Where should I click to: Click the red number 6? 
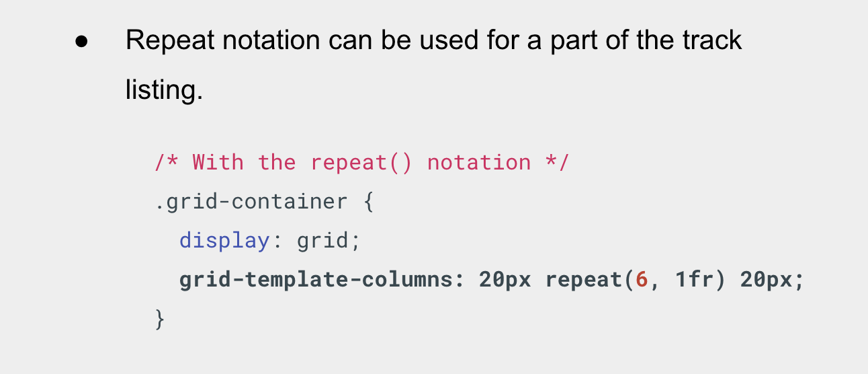pyautogui.click(x=642, y=280)
